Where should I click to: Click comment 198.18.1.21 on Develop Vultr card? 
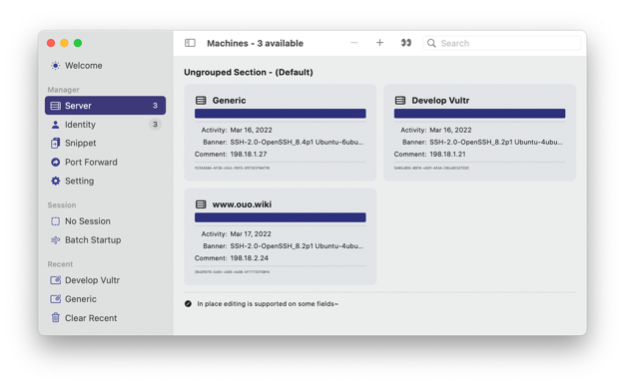447,154
